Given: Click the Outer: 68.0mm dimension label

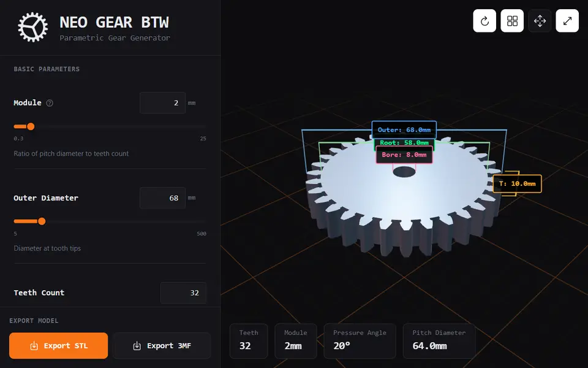Looking at the screenshot, I should click(404, 130).
